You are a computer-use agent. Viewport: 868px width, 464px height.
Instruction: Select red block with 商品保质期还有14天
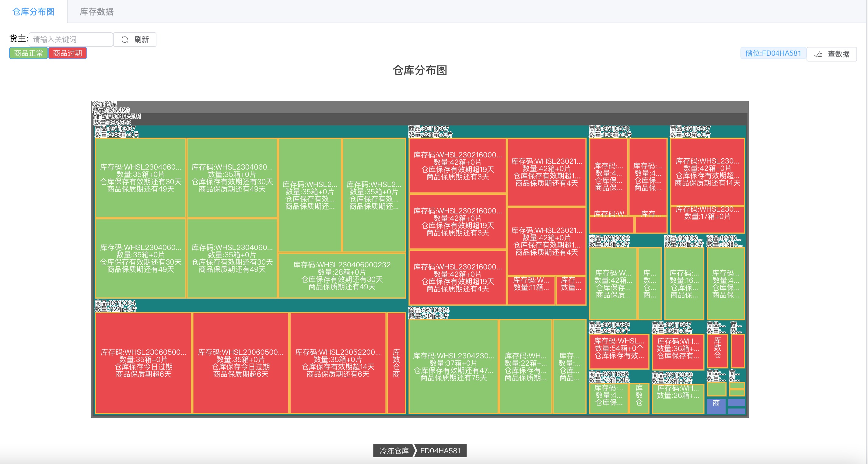(707, 171)
